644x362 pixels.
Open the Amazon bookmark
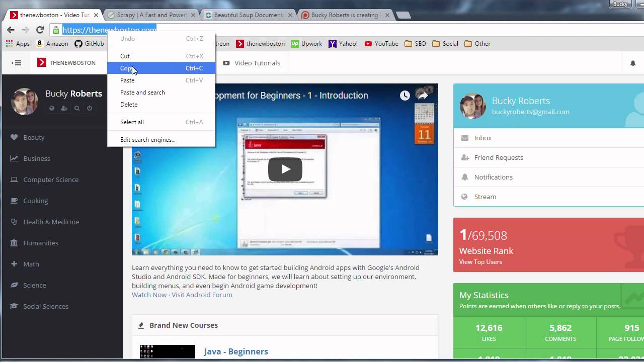coord(52,44)
